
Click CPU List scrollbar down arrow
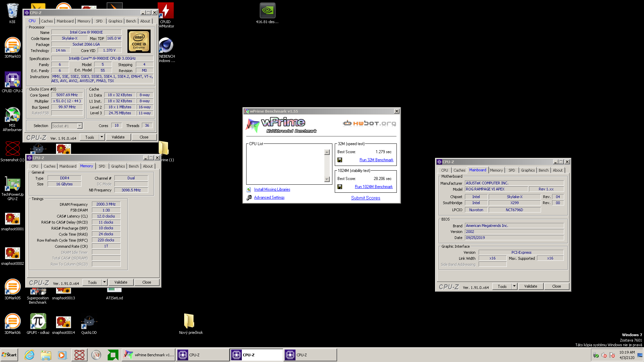(327, 179)
